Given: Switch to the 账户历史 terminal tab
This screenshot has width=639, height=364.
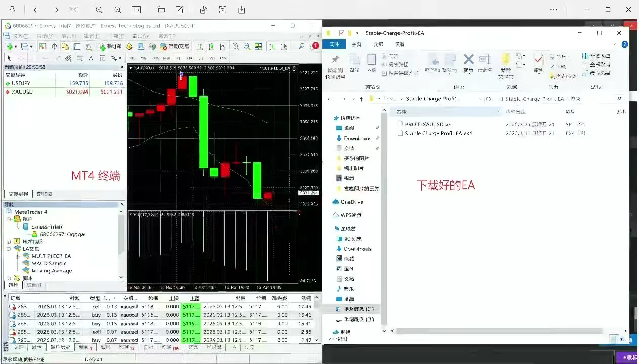Looking at the screenshot, I should click(x=60, y=347).
